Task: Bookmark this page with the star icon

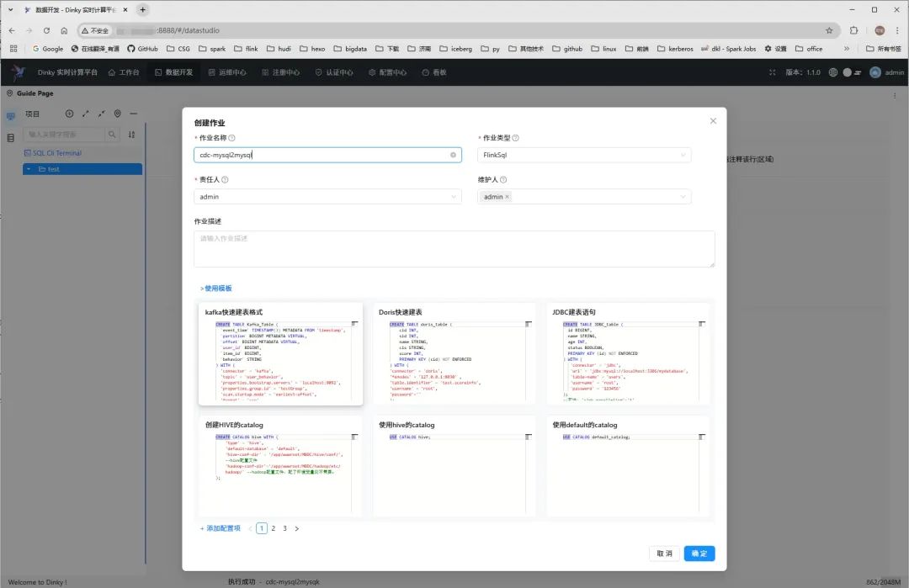Action: pyautogui.click(x=829, y=30)
